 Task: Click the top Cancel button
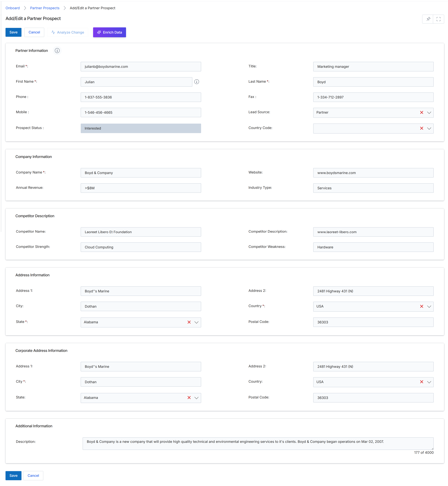(x=34, y=32)
